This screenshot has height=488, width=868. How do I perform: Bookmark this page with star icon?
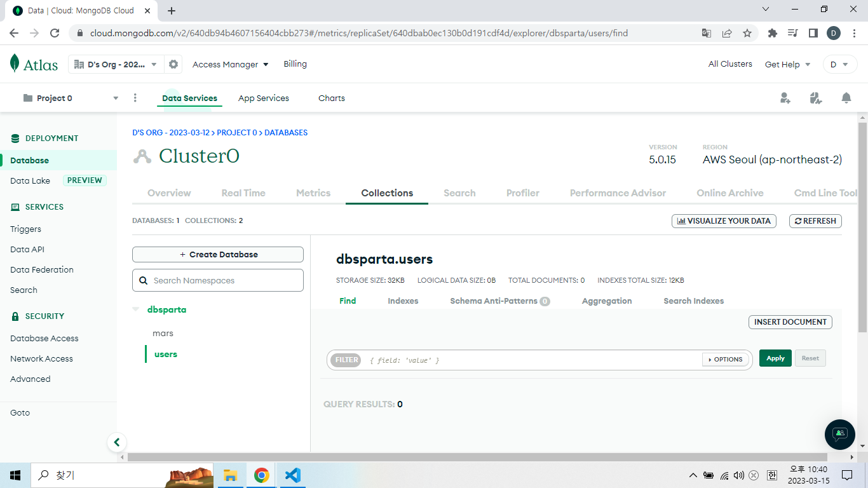pyautogui.click(x=747, y=33)
